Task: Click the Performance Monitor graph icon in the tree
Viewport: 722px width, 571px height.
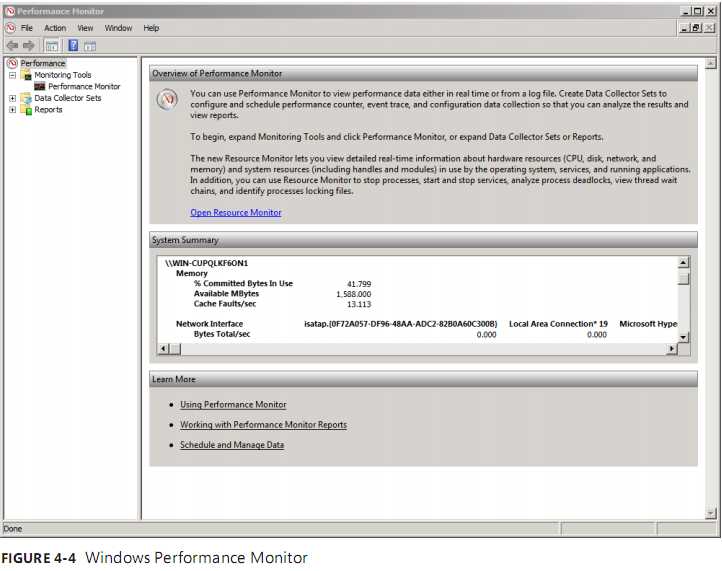Action: click(x=40, y=86)
